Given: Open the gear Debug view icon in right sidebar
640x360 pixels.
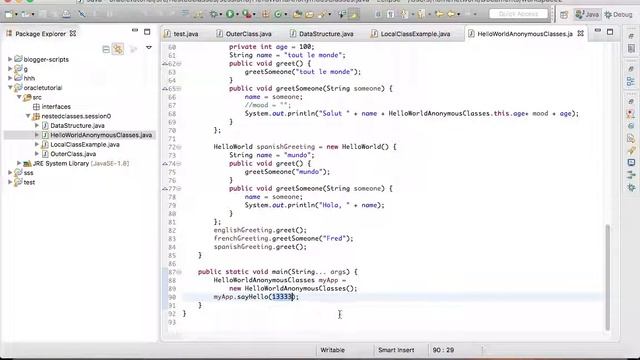Looking at the screenshot, I should pyautogui.click(x=631, y=187).
